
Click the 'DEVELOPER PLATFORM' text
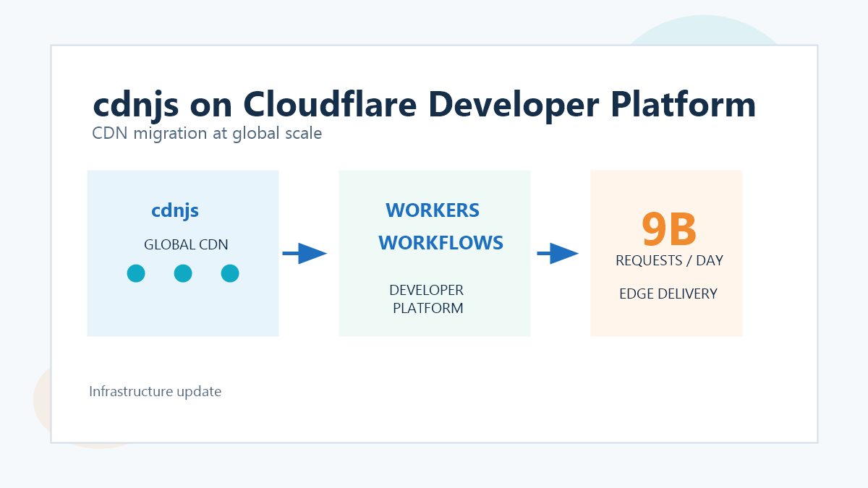427,299
